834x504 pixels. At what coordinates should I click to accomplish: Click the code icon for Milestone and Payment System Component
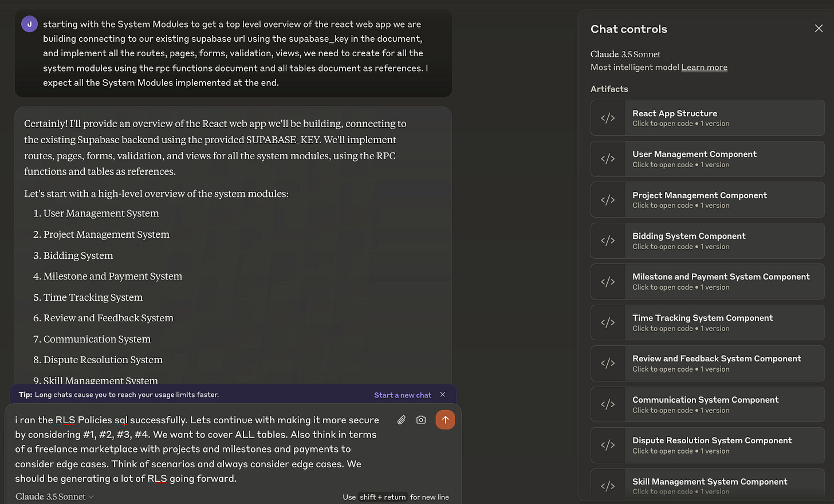coord(608,282)
